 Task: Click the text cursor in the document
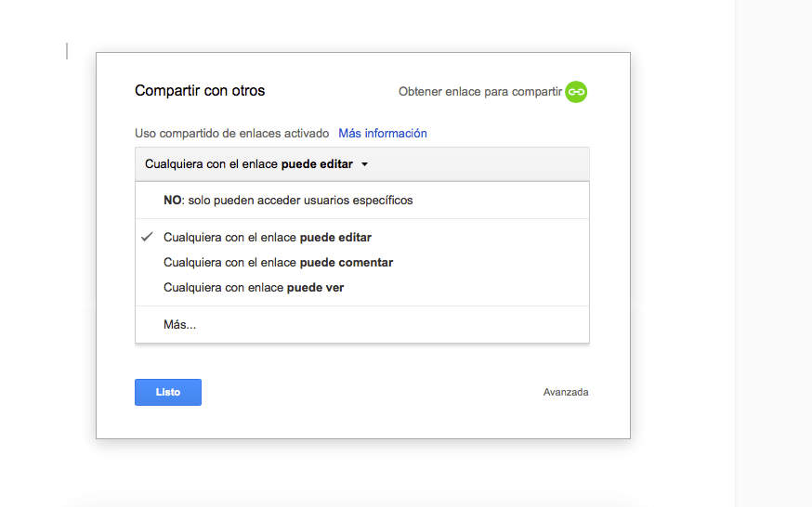67,51
